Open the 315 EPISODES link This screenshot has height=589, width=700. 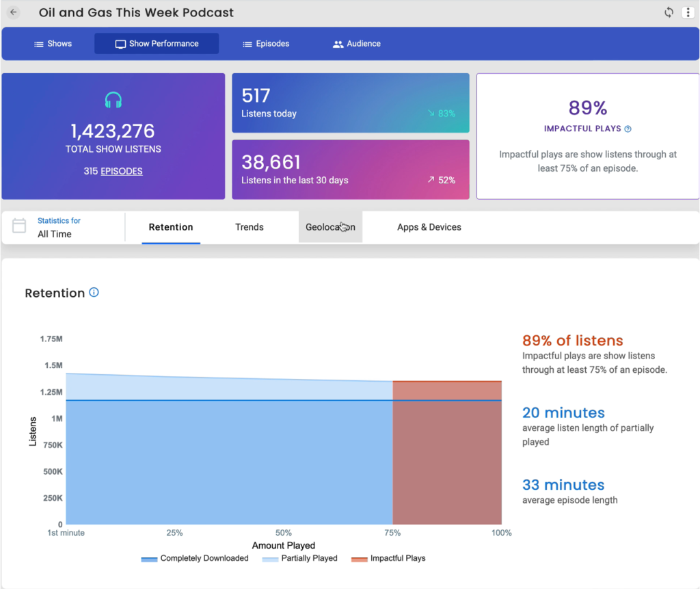click(x=113, y=171)
